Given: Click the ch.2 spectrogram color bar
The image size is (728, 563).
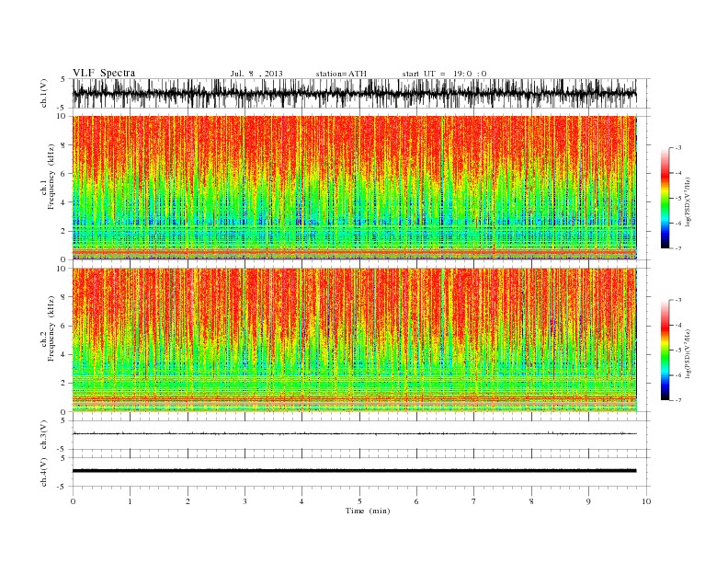Looking at the screenshot, I should 665,350.
